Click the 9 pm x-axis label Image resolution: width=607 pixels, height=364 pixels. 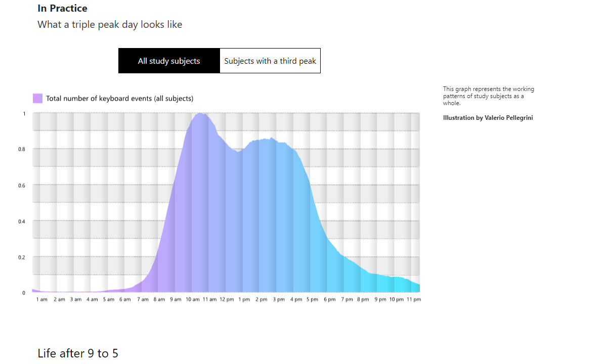[x=380, y=299]
